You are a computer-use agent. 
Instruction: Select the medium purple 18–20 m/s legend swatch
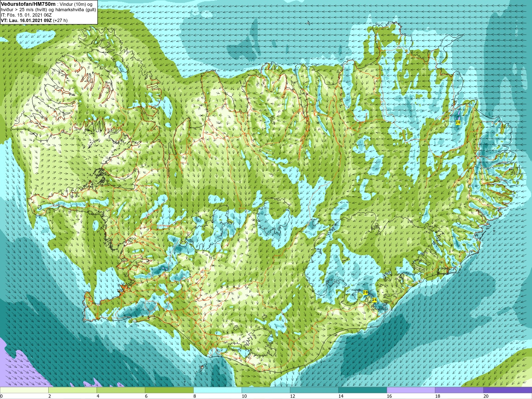tap(459, 390)
